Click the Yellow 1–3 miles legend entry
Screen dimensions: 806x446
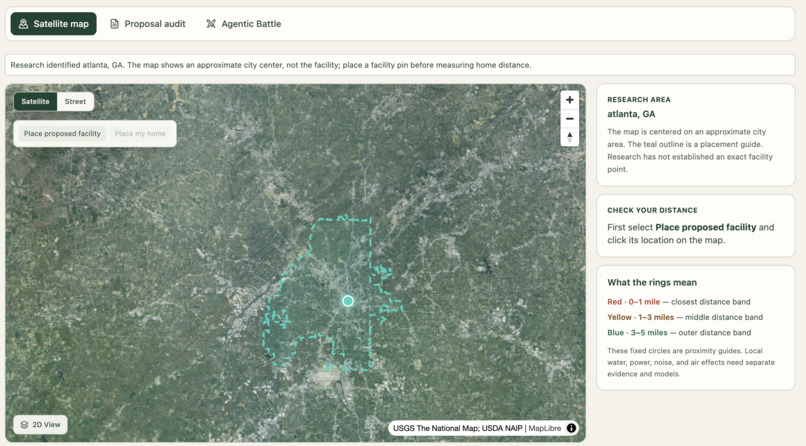coord(685,318)
